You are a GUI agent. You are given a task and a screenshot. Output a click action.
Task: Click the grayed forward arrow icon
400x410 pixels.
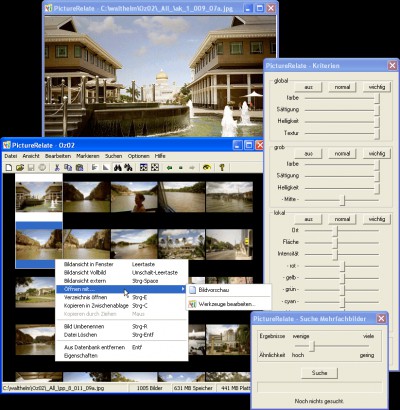click(192, 168)
